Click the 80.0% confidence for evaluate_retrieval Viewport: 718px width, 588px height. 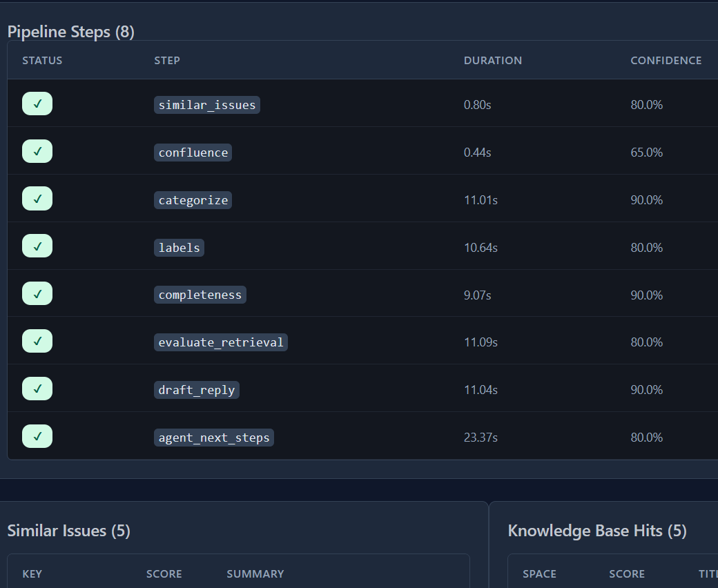pyautogui.click(x=647, y=342)
